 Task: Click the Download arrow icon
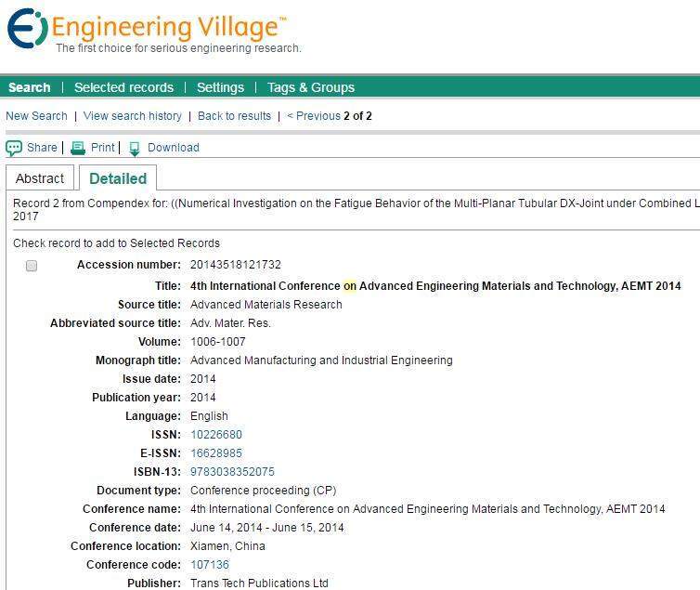[x=135, y=149]
